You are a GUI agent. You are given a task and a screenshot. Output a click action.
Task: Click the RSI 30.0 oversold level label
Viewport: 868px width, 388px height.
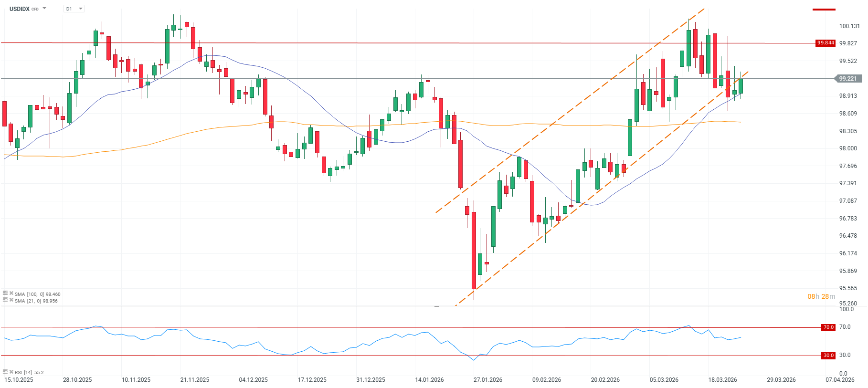[828, 356]
